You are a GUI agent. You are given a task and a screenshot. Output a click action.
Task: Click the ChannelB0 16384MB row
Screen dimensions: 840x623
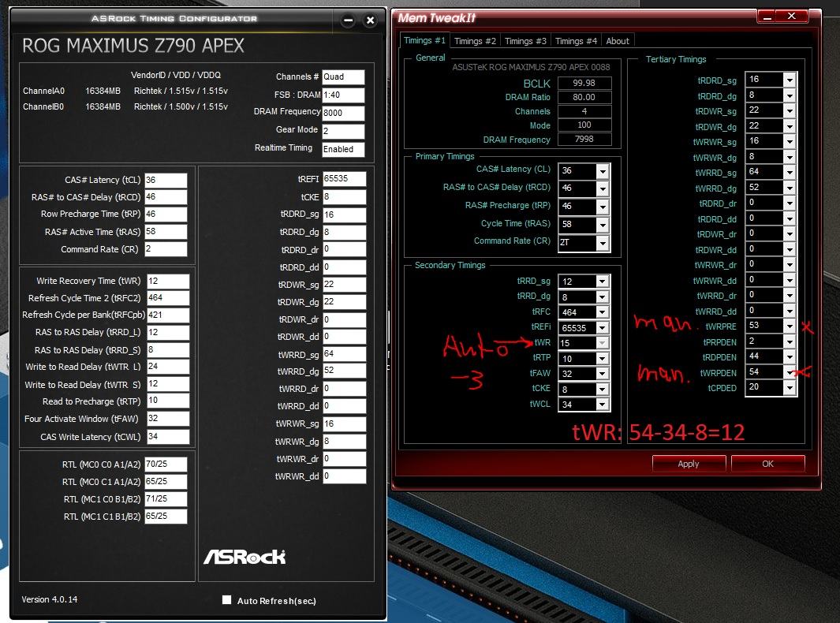125,106
